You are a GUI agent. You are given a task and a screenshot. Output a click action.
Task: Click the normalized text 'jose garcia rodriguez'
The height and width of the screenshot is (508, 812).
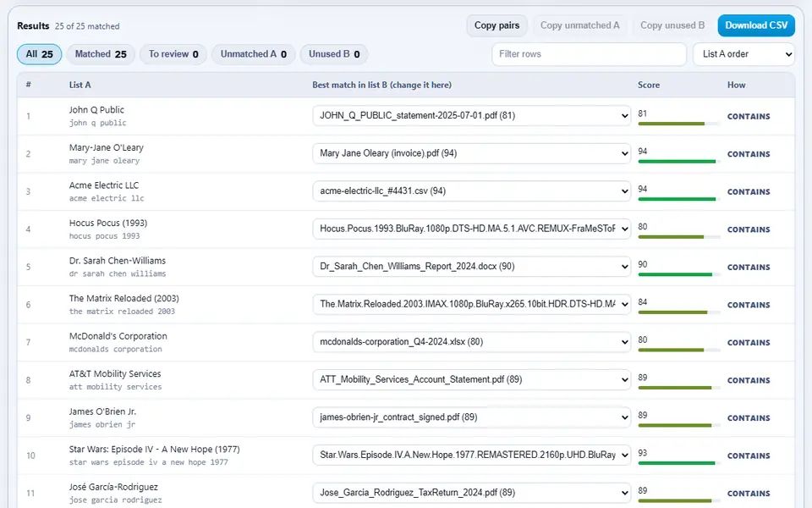point(116,500)
